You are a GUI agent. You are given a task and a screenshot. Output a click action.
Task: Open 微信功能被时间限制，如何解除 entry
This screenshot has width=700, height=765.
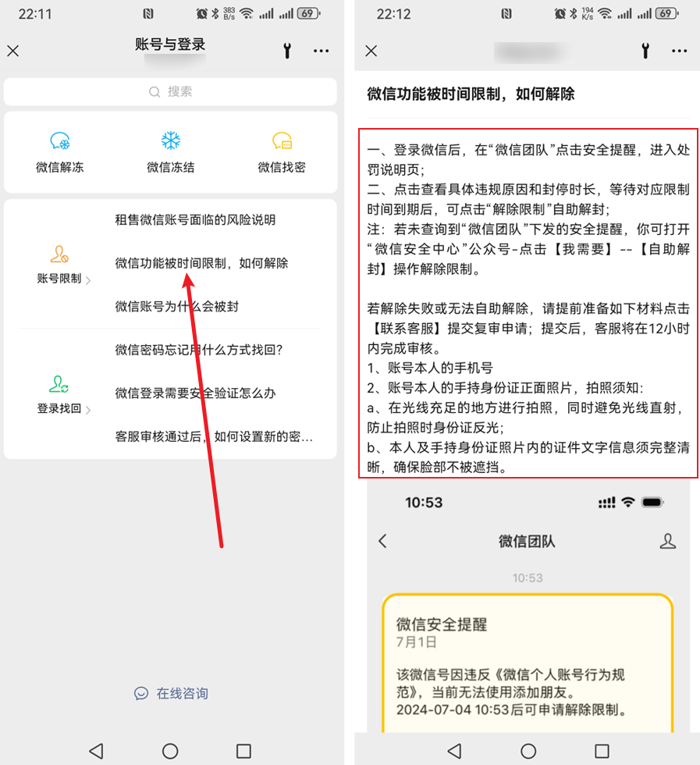click(201, 264)
